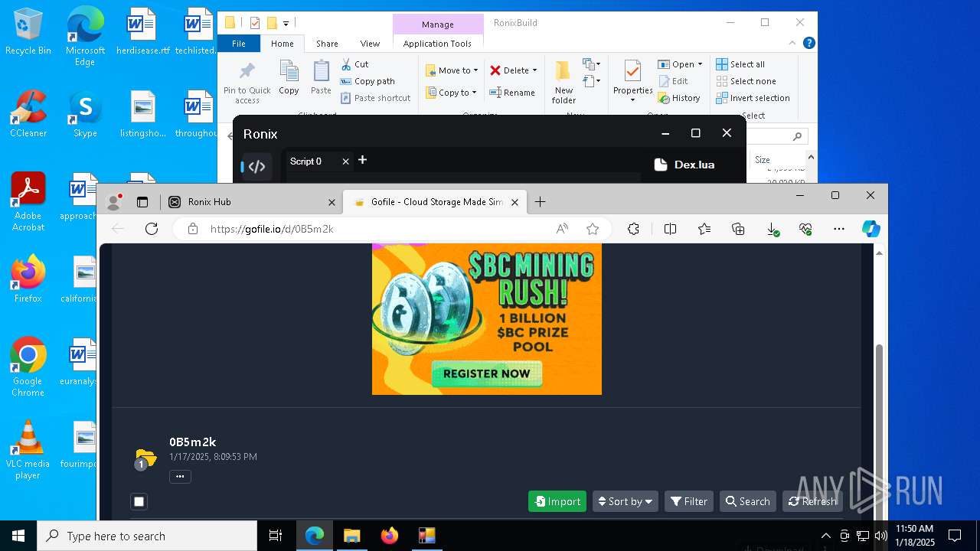The image size is (980, 551).
Task: Click Pin to Quick access in Explorer
Action: pos(247,83)
